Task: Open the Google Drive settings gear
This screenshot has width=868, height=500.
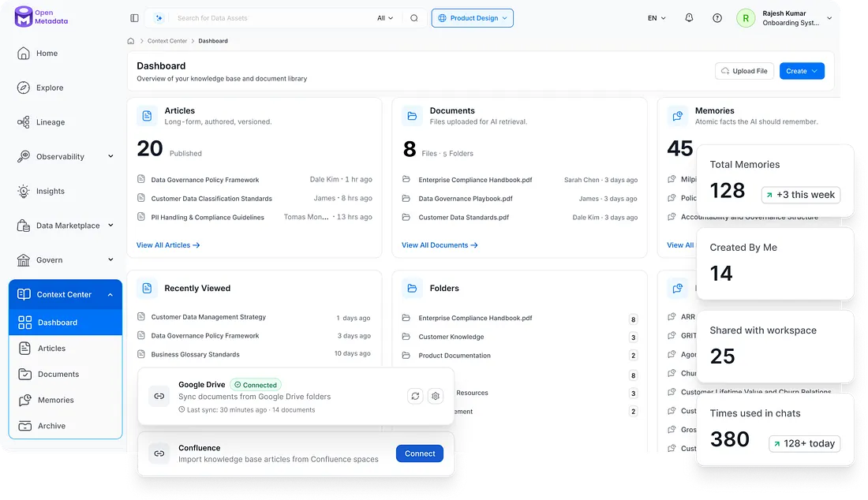Action: point(436,396)
